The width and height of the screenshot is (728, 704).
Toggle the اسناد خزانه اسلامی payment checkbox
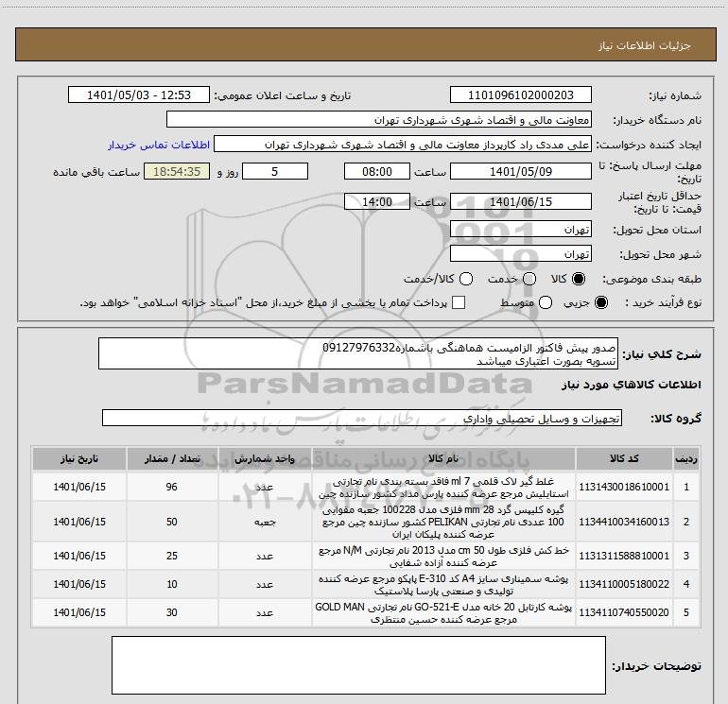(x=459, y=302)
